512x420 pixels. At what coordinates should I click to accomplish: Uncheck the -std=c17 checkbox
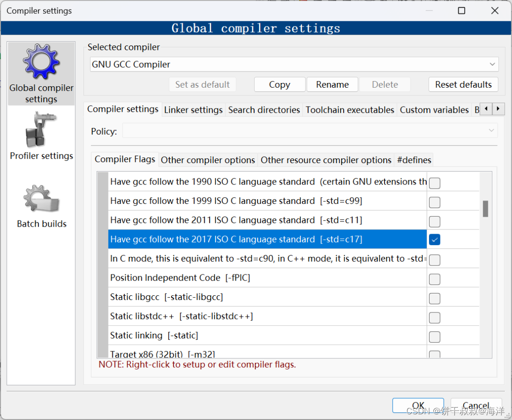point(434,239)
